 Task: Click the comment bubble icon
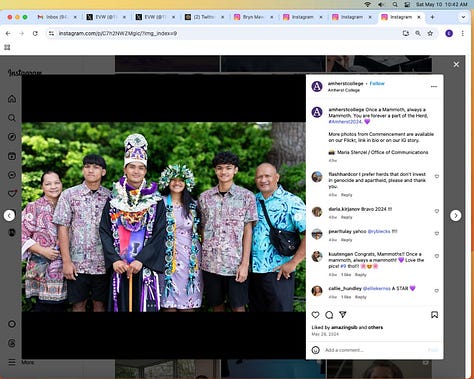pyautogui.click(x=329, y=315)
